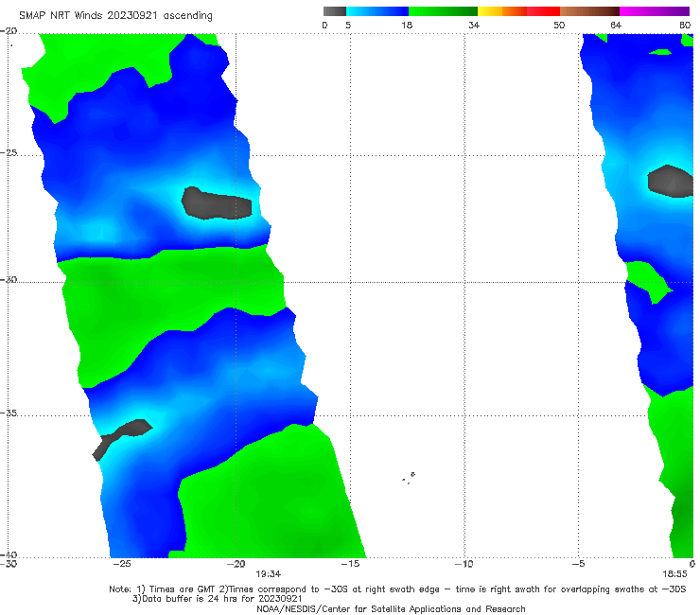700x615 pixels.
Task: Click the yellow-orange 34-50 segment of color bar
Action: tap(518, 11)
